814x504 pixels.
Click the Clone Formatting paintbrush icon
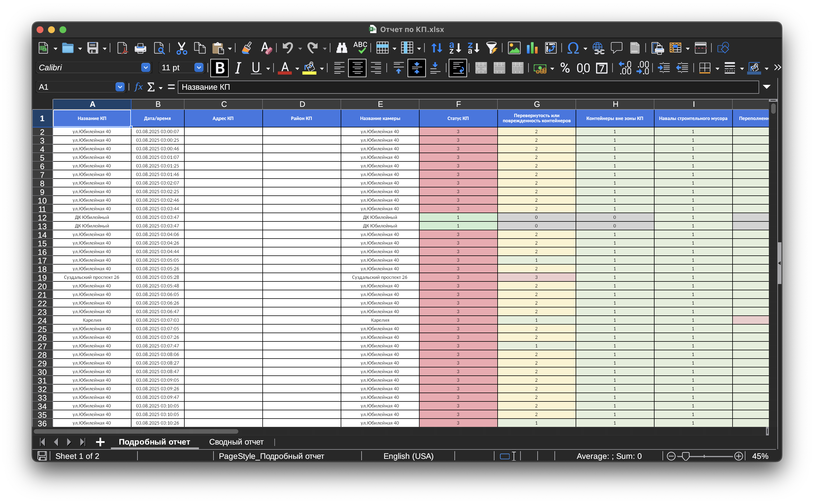(x=247, y=48)
